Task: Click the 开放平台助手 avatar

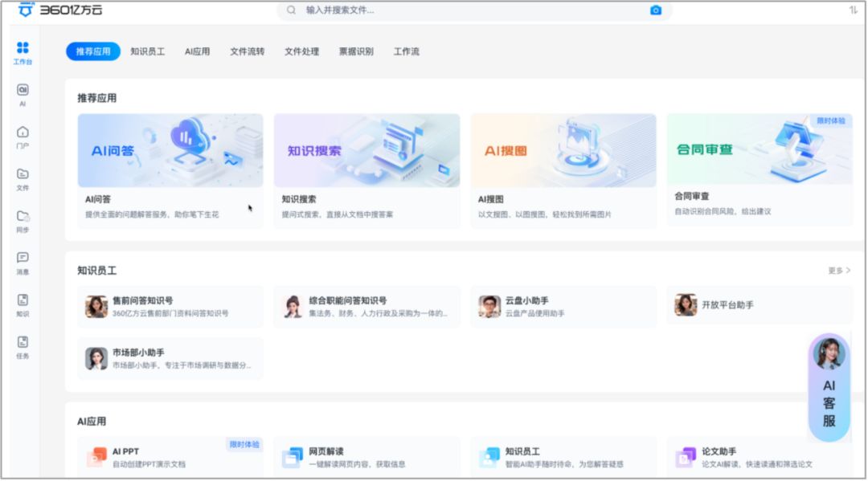Action: click(x=686, y=304)
